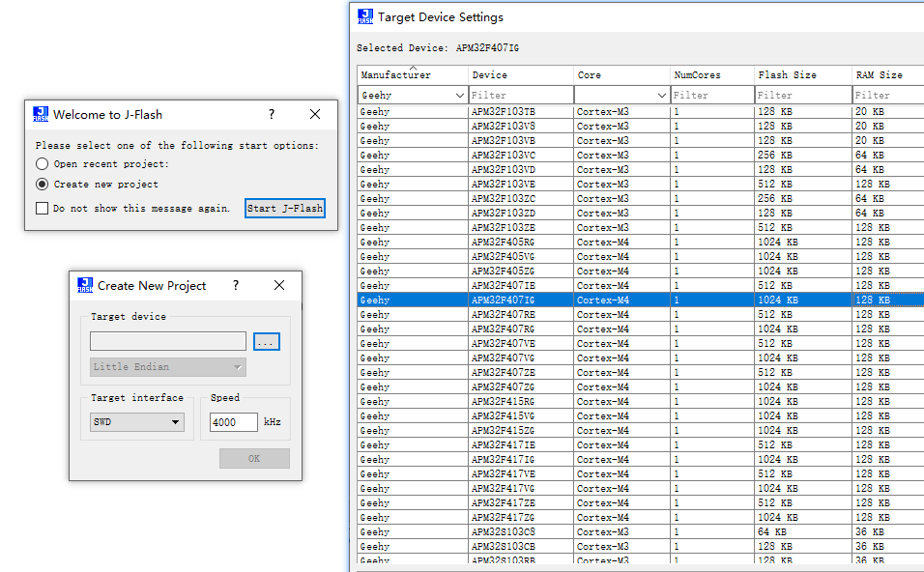Image resolution: width=924 pixels, height=572 pixels.
Task: Select Open recent project radio button
Action: (42, 164)
